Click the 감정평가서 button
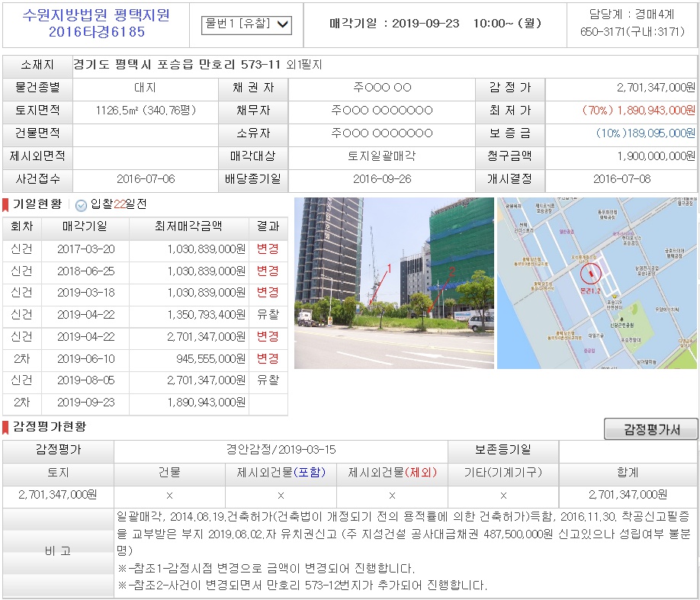700x600 pixels. tap(651, 429)
